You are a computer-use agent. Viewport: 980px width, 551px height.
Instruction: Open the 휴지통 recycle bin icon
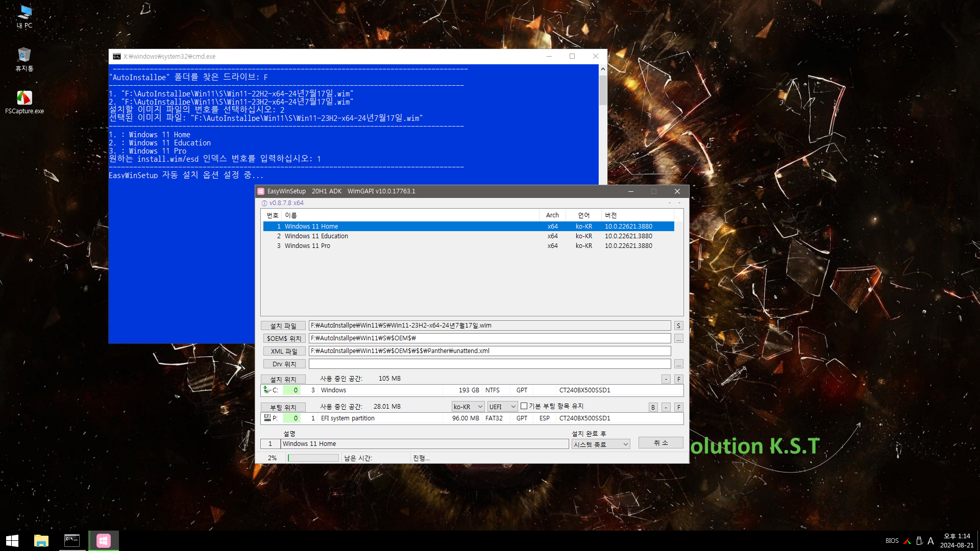pos(24,59)
